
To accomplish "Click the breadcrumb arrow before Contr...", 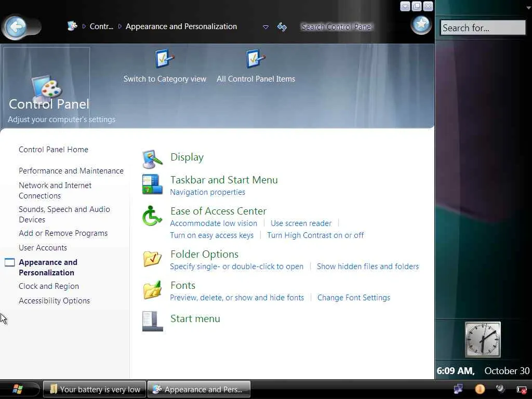I will click(84, 26).
